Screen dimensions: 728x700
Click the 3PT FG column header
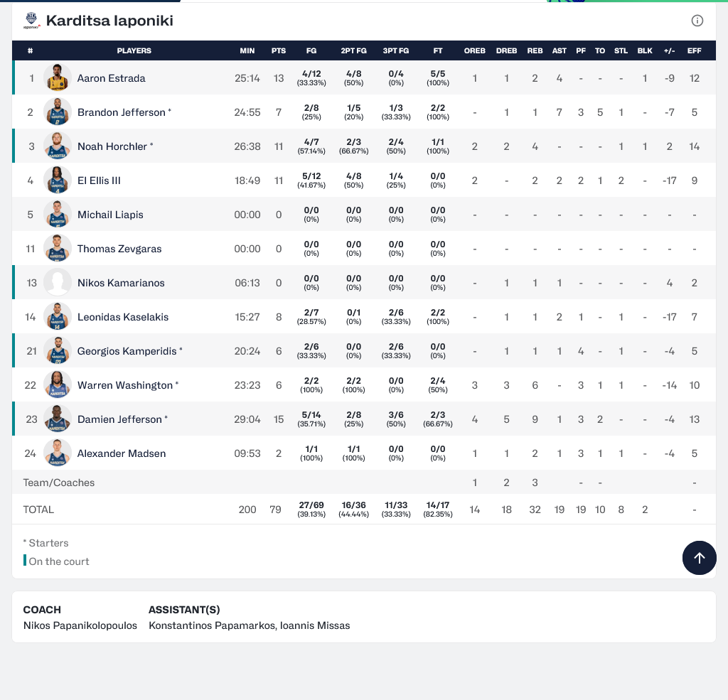tap(396, 51)
